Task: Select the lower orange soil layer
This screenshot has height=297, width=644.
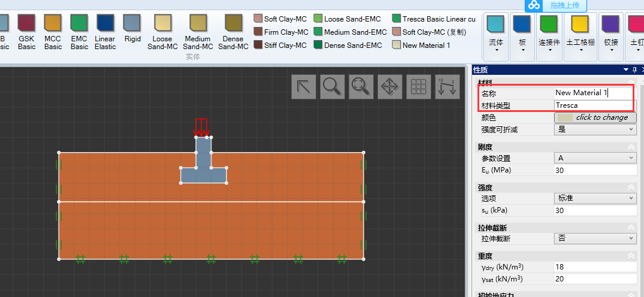Action: pos(211,230)
